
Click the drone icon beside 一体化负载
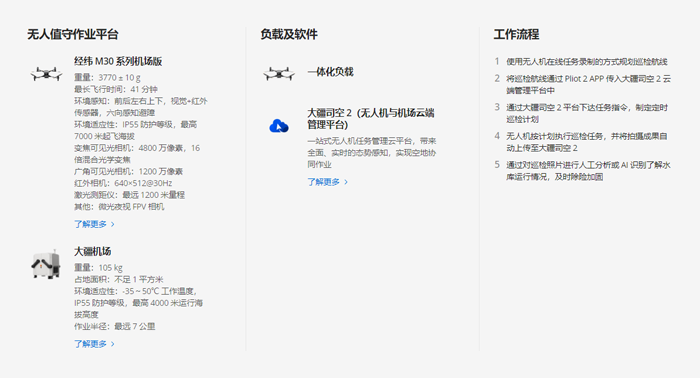279,74
